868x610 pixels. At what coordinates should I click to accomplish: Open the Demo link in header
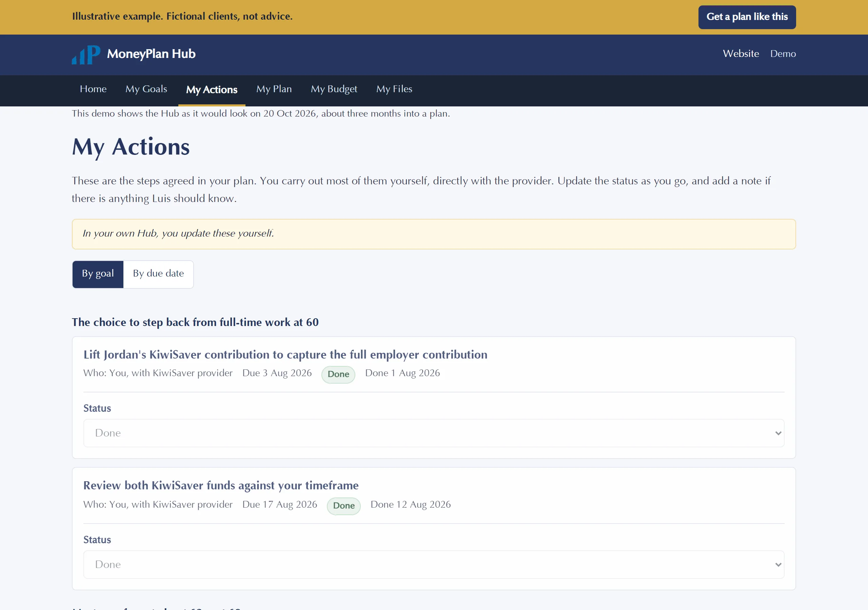pos(783,54)
